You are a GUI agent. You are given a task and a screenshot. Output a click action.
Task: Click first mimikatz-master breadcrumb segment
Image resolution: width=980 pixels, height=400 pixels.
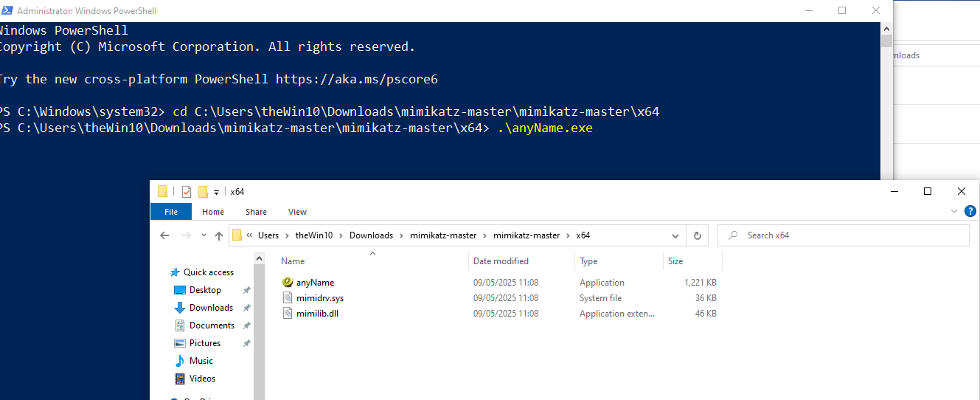tap(443, 235)
